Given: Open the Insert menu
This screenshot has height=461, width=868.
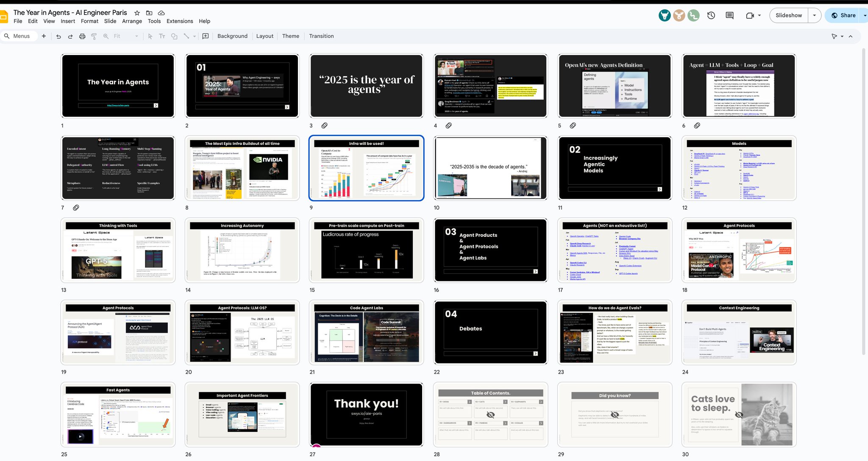Looking at the screenshot, I should pos(68,21).
